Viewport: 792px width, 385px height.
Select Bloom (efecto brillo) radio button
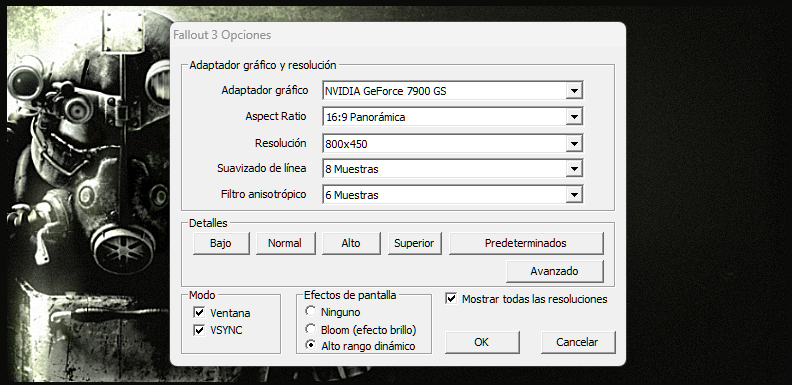click(311, 329)
